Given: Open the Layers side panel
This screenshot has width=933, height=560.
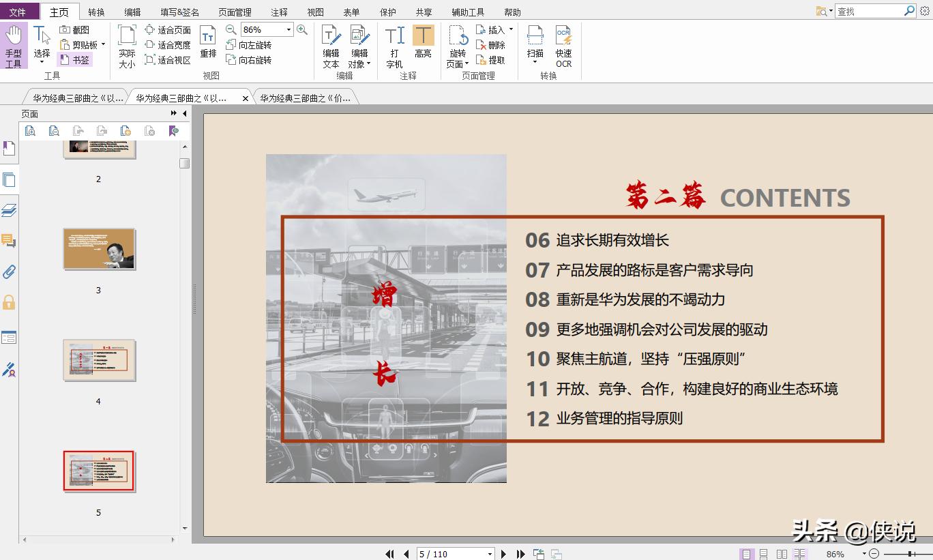Looking at the screenshot, I should tap(9, 210).
